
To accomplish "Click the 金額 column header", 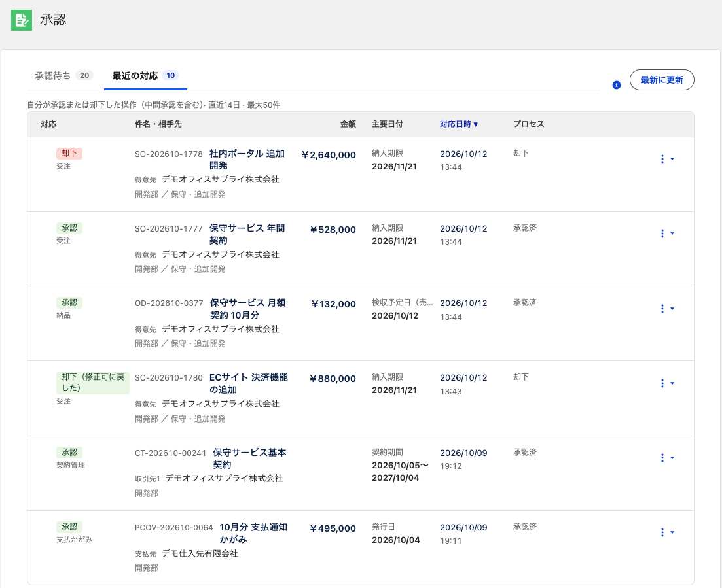I will point(348,124).
